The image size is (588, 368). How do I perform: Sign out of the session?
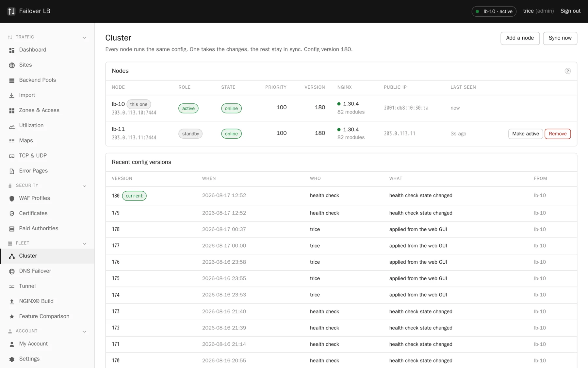pyautogui.click(x=570, y=11)
